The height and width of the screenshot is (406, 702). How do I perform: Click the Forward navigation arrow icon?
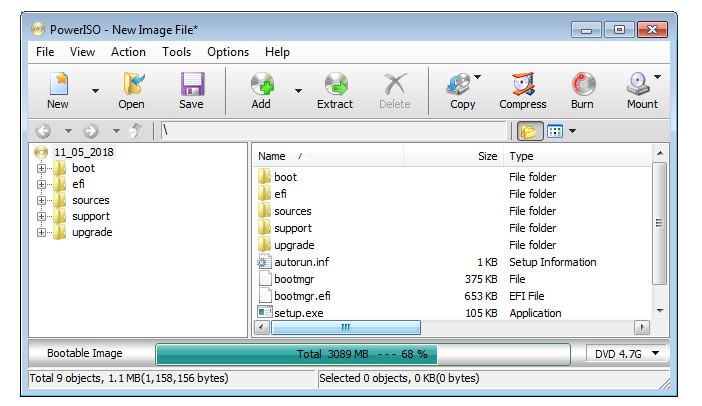pyautogui.click(x=90, y=131)
